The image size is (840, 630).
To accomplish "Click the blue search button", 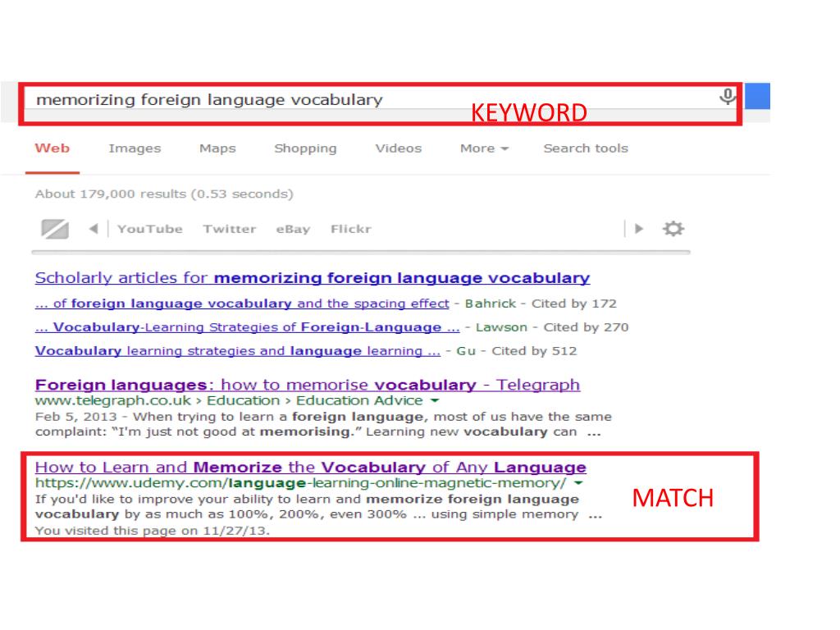I will tap(757, 97).
